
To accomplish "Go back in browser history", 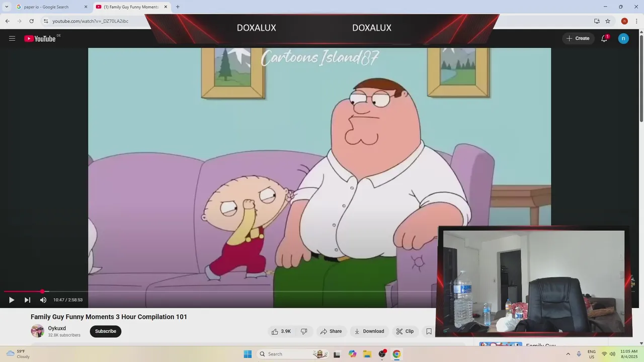I will (x=7, y=21).
